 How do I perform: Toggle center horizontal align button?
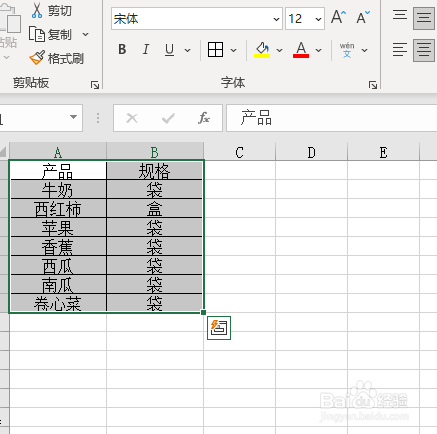(424, 50)
